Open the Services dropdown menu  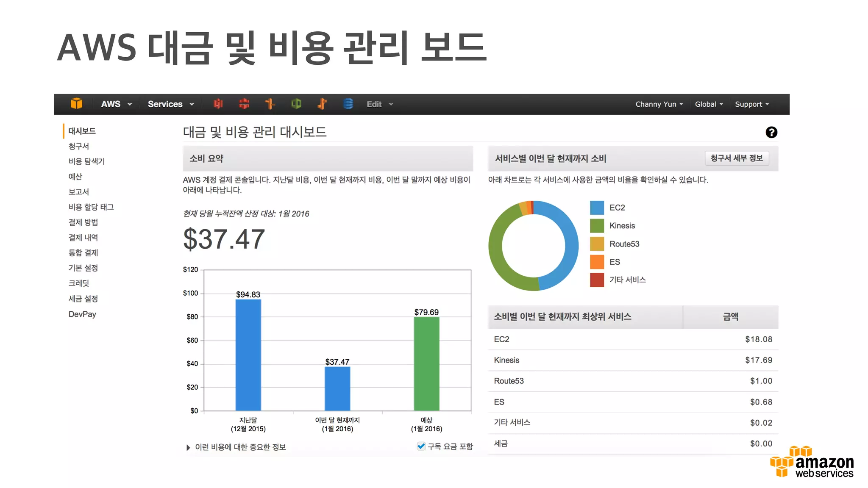coord(171,104)
